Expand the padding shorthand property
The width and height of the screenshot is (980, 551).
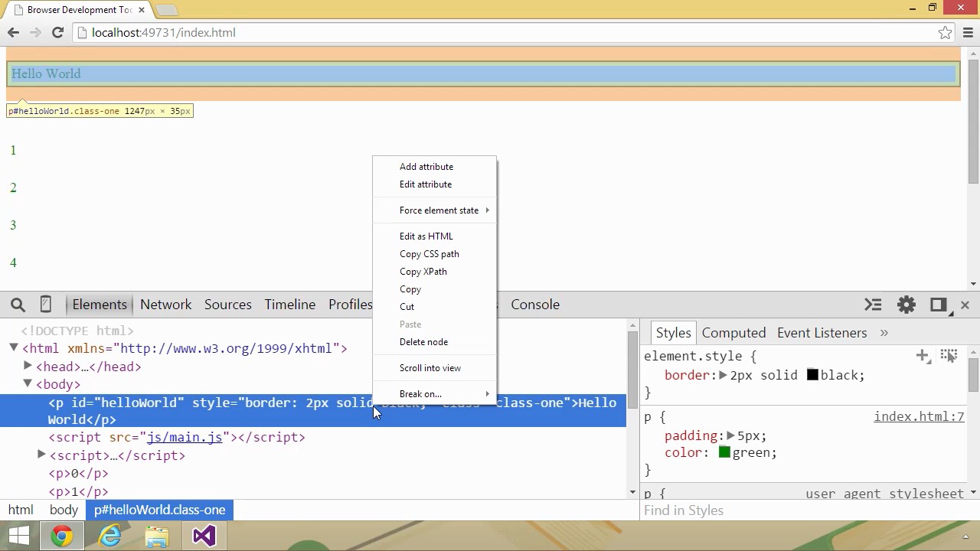pos(730,435)
